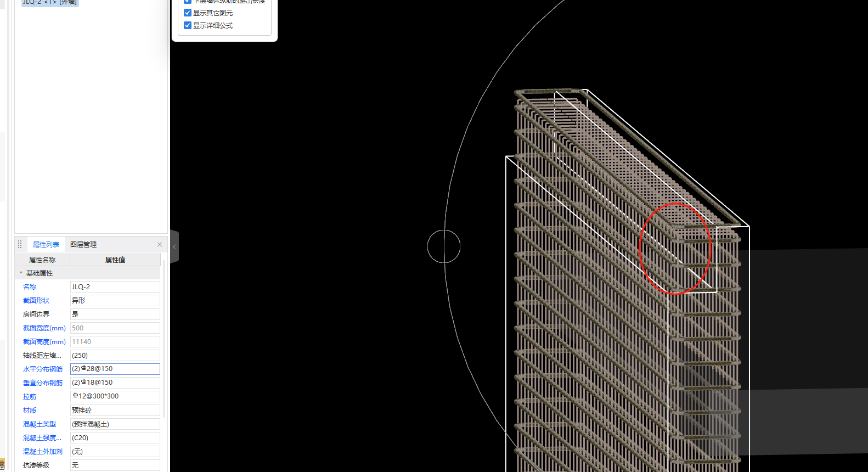
Task: Click the 截面宽度 value 500
Action: [x=115, y=328]
